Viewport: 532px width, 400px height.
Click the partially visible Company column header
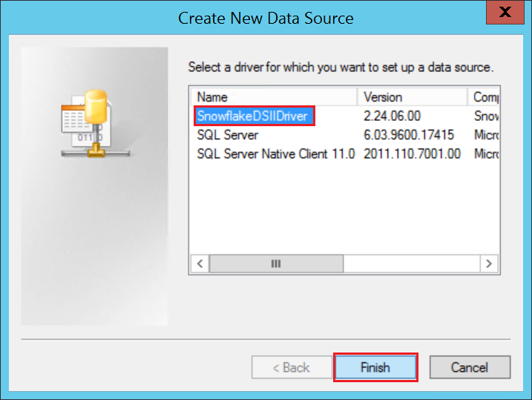coord(482,97)
